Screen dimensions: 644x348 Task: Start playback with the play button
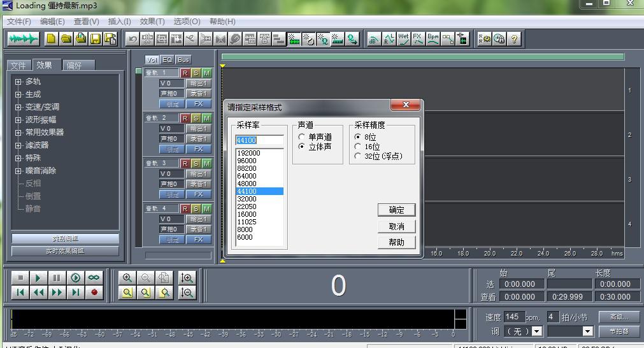(38, 278)
